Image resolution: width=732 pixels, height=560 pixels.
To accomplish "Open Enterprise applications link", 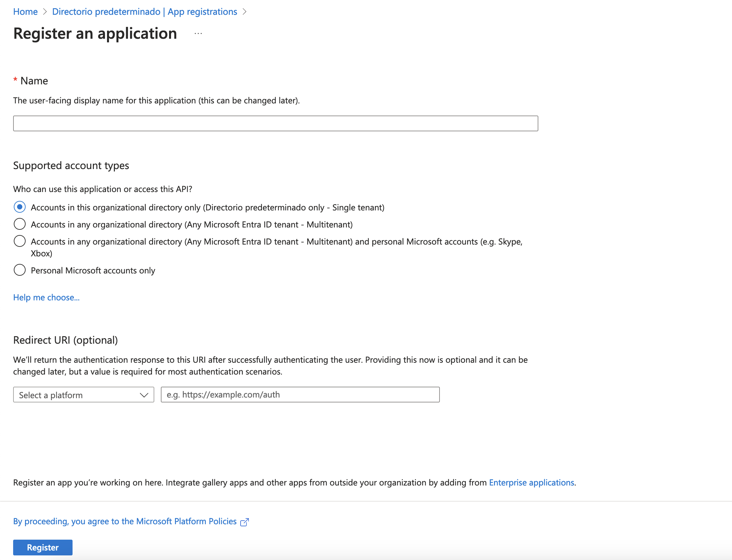I will [532, 482].
